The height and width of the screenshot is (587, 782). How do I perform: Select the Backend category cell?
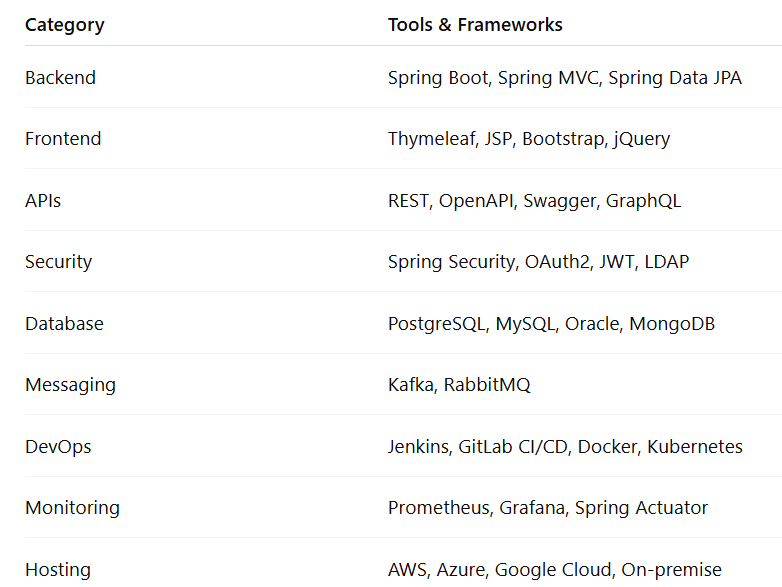(x=60, y=78)
